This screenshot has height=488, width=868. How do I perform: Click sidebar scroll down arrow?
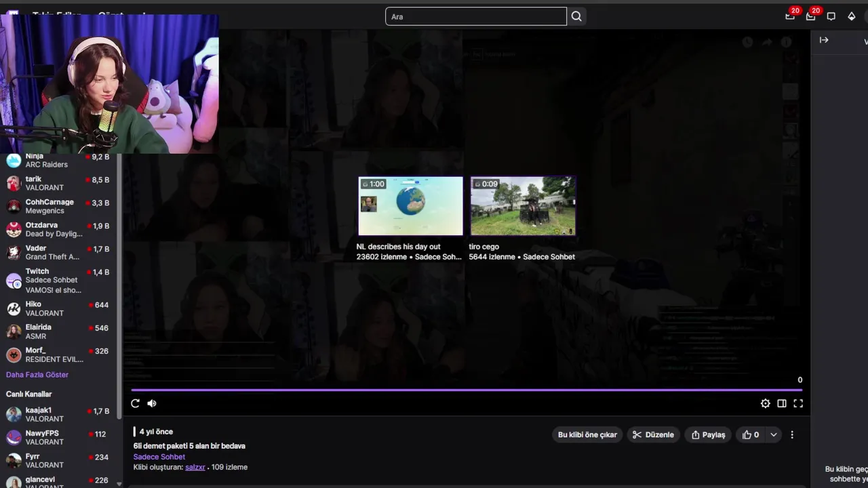[x=119, y=484]
